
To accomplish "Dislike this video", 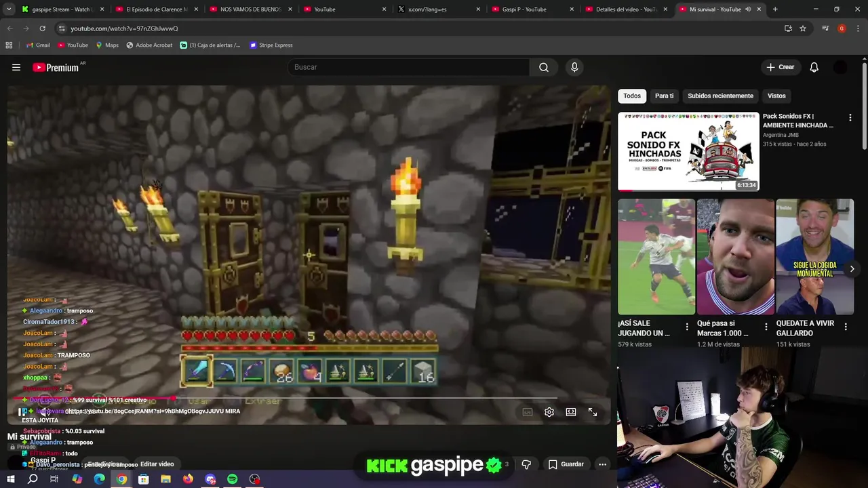I will coord(526,464).
